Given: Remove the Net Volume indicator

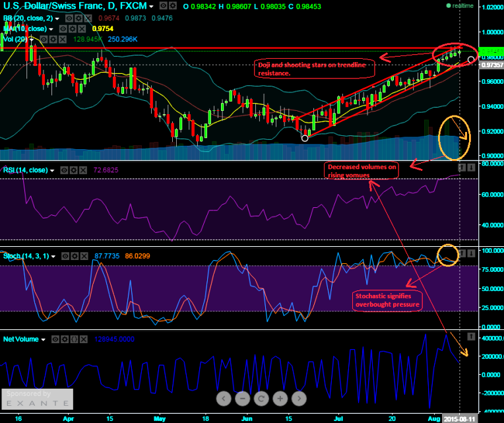Looking at the screenshot, I should click(x=83, y=339).
